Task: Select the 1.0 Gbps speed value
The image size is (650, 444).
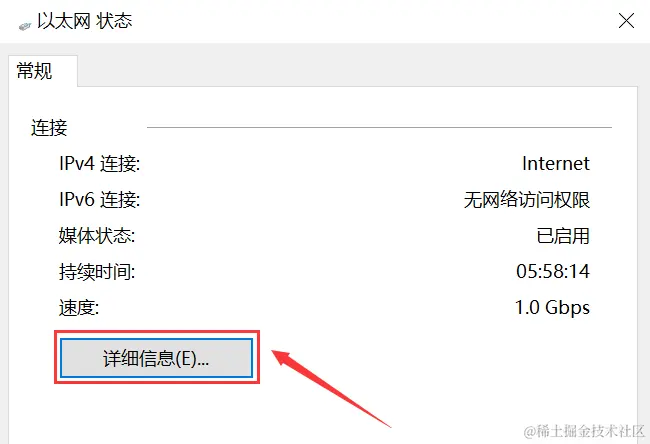Action: 552,308
